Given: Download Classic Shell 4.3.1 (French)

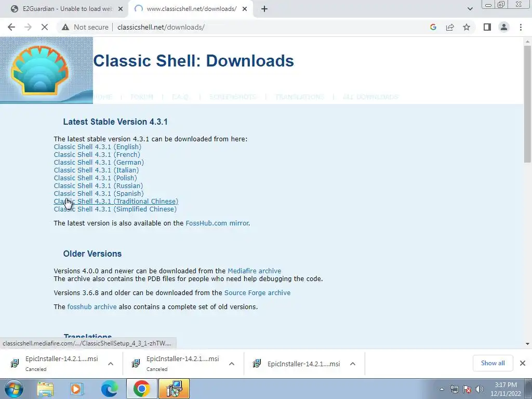Looking at the screenshot, I should click(x=97, y=155).
